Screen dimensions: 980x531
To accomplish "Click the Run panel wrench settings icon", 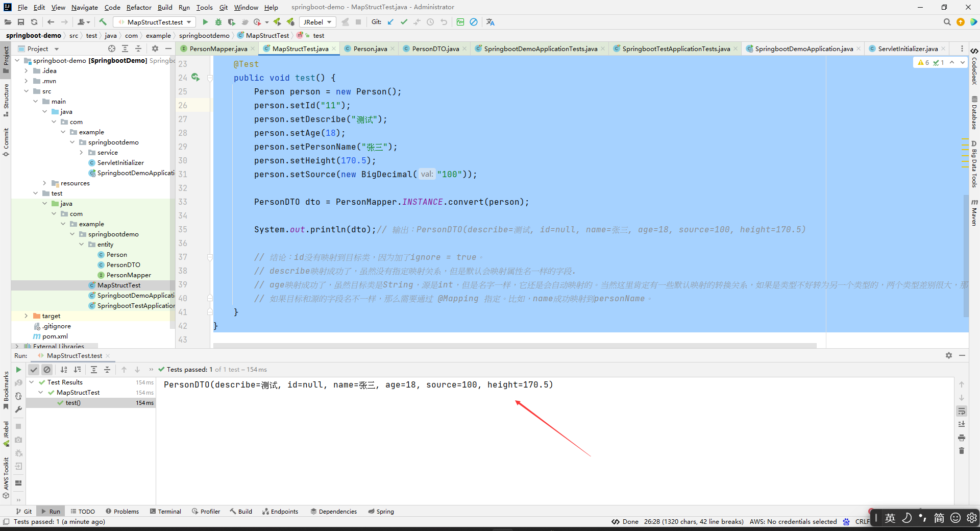I will [x=18, y=409].
